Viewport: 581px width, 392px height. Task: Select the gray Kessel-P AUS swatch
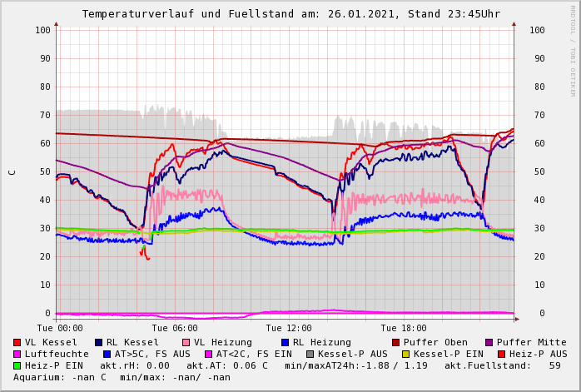point(310,354)
